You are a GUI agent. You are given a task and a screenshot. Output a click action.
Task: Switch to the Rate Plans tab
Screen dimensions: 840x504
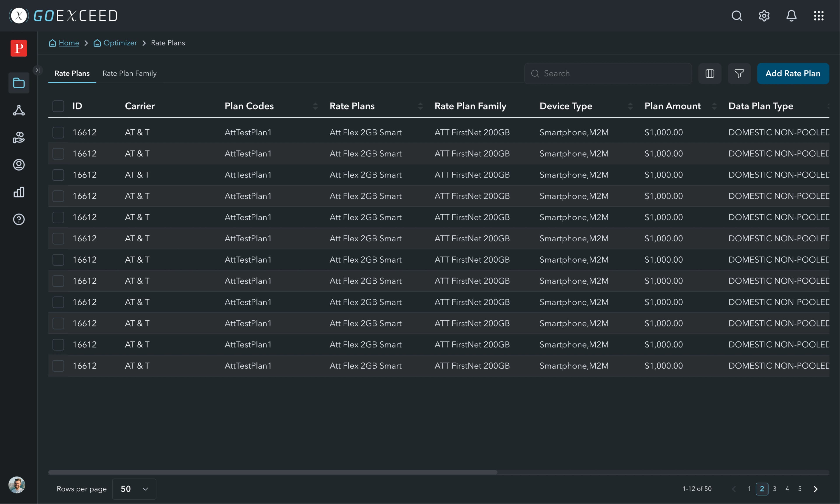[x=72, y=73]
